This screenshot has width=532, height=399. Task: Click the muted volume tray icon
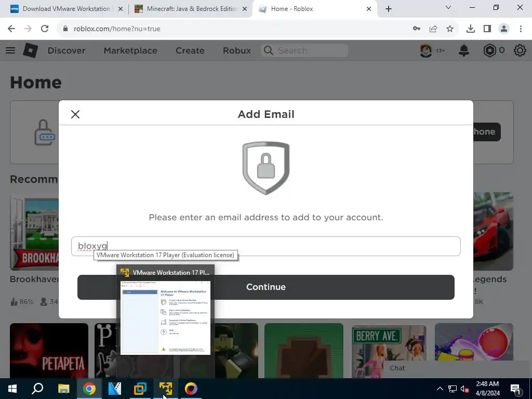tap(465, 389)
